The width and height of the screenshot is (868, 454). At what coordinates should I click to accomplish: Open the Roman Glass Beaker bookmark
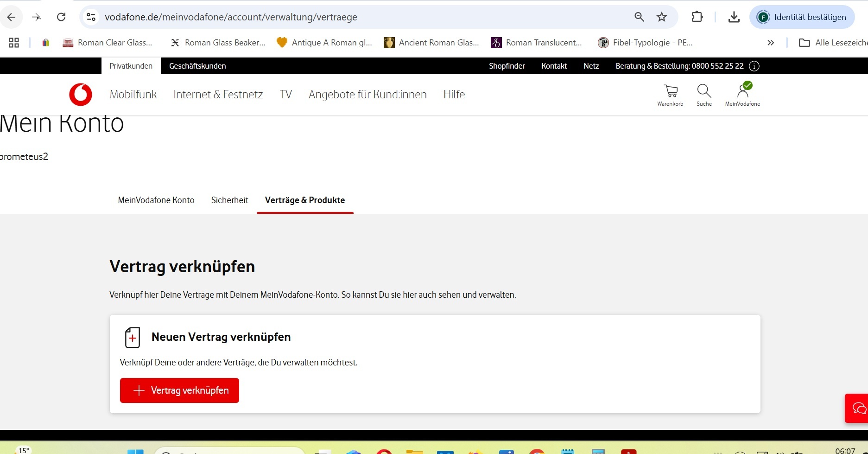[218, 43]
